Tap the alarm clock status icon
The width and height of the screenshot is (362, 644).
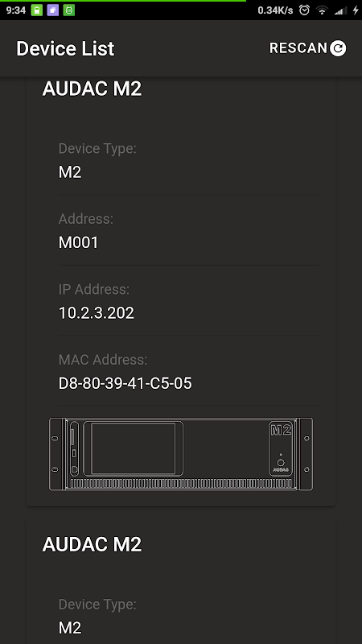(x=304, y=10)
